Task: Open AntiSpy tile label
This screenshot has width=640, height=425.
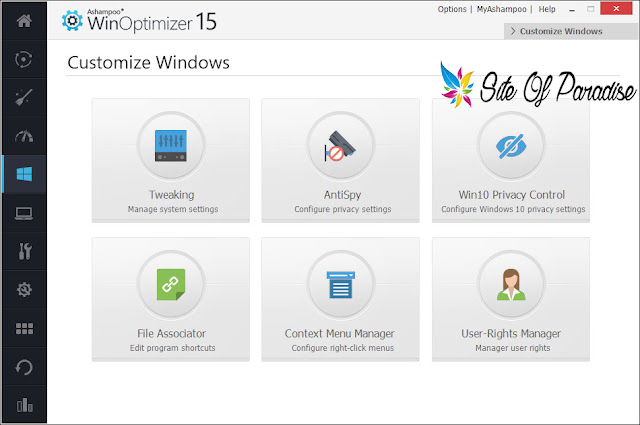Action: (x=342, y=195)
